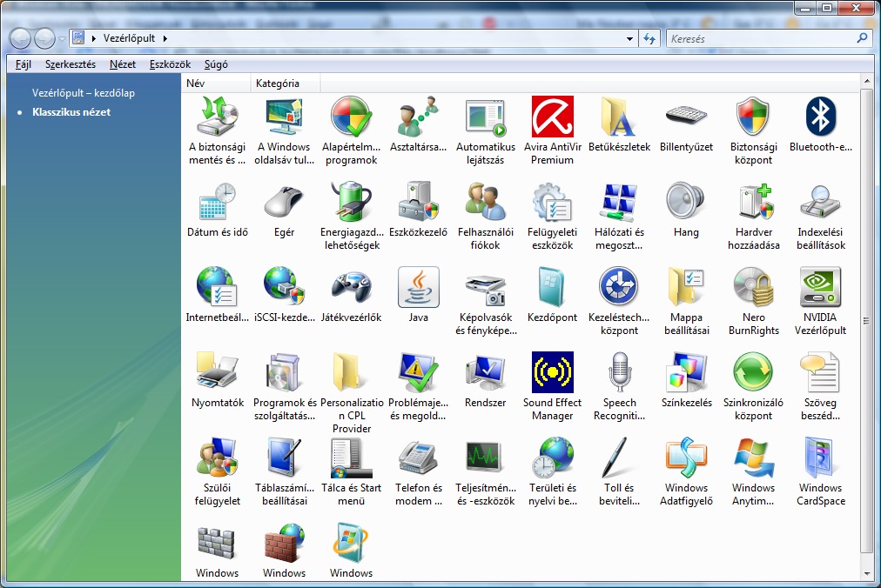
Task: Open Mappa beállításai icon
Action: tap(686, 288)
